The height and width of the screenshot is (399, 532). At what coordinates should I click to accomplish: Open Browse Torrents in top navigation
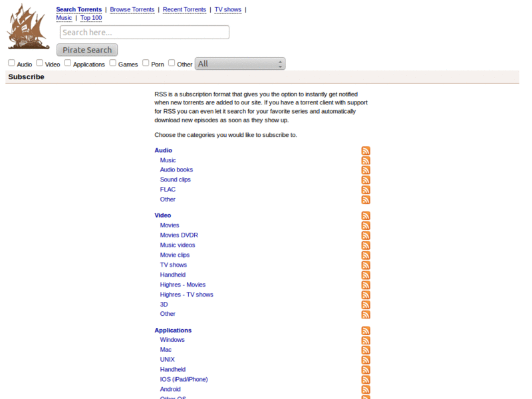132,9
